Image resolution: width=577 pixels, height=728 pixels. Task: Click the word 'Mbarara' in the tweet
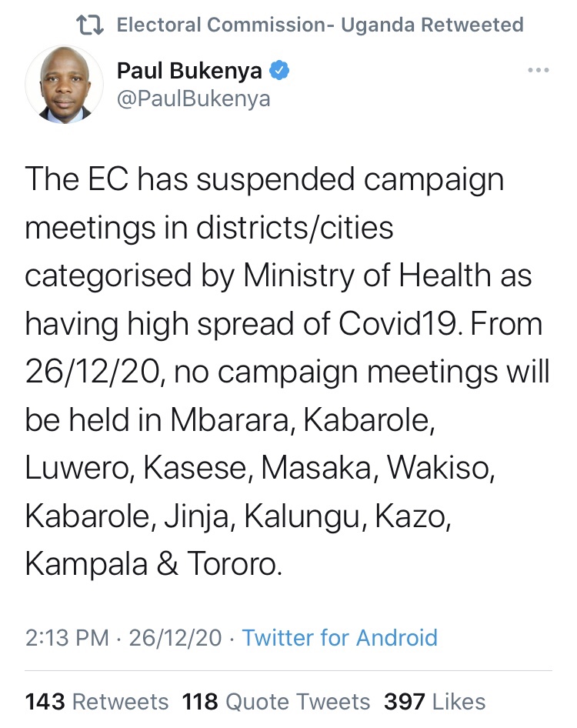231,420
